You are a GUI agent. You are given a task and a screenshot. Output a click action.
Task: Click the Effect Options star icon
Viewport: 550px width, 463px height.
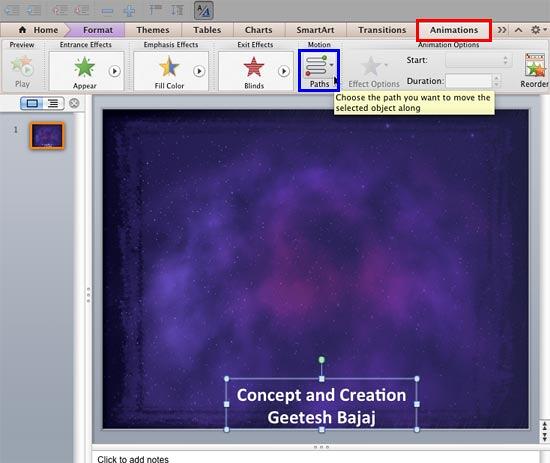click(x=371, y=66)
